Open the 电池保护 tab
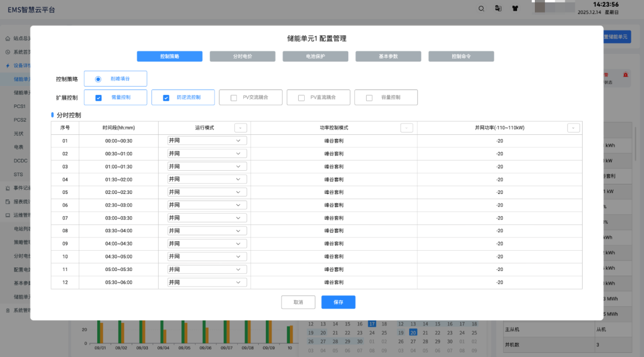 click(x=315, y=56)
